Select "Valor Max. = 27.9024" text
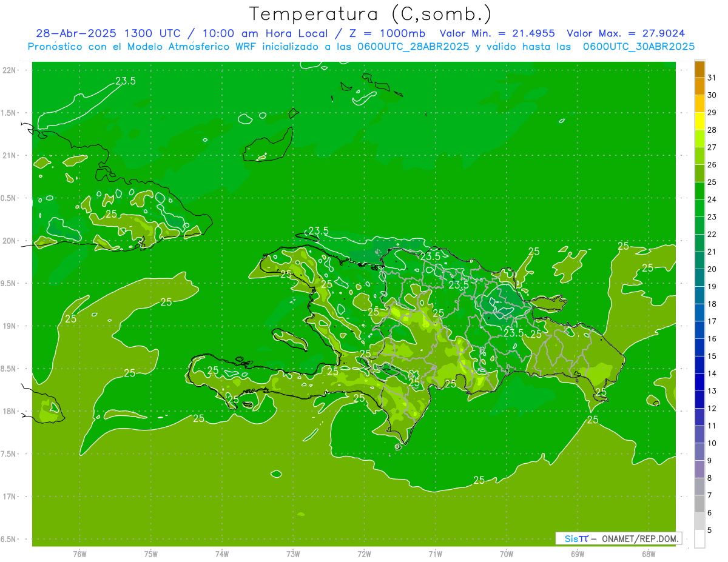Image resolution: width=728 pixels, height=562 pixels. (626, 33)
